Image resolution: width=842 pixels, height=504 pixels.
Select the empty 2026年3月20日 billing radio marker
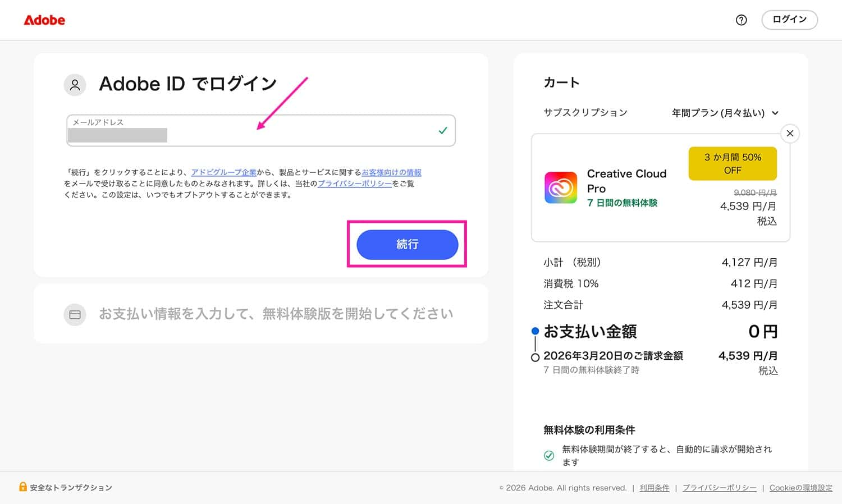pyautogui.click(x=535, y=357)
